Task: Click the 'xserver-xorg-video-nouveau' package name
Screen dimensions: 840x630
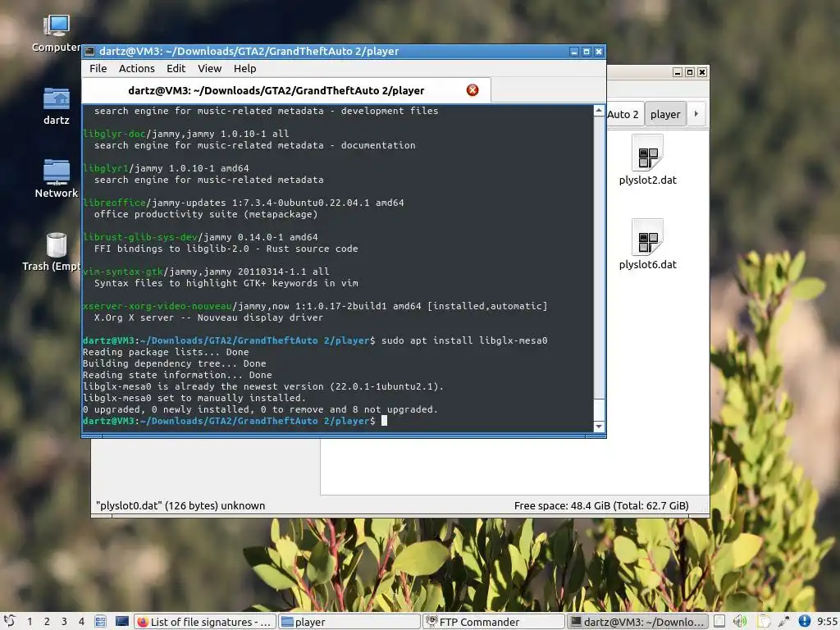Action: (x=157, y=306)
